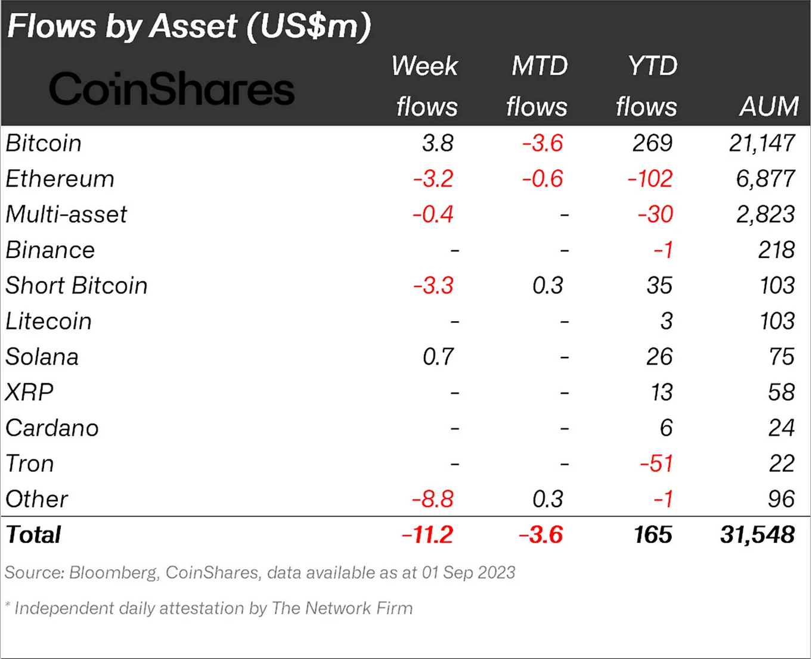
Task: Click The Network Firm attestation note
Action: pos(209,608)
